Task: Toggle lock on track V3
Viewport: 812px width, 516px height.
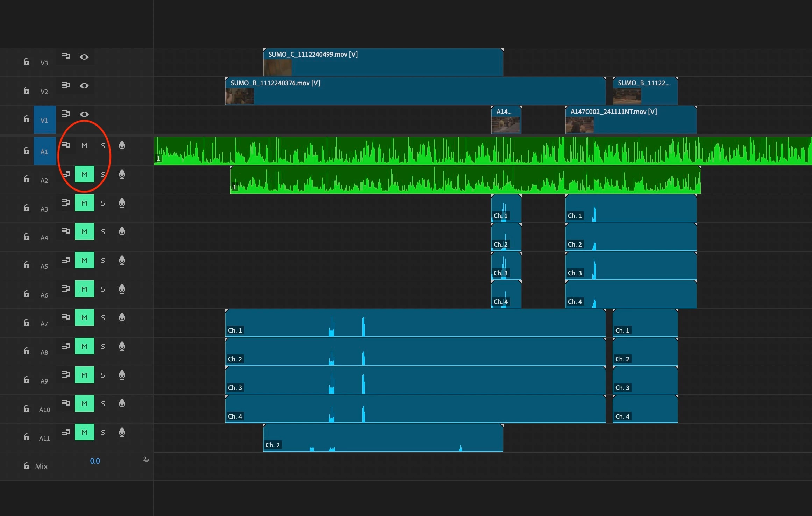Action: pos(27,62)
